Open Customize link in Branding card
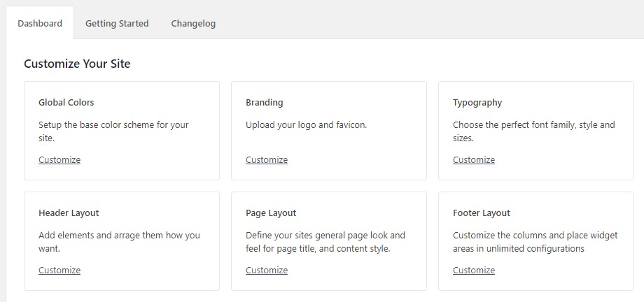This screenshot has width=644, height=302. 267,160
